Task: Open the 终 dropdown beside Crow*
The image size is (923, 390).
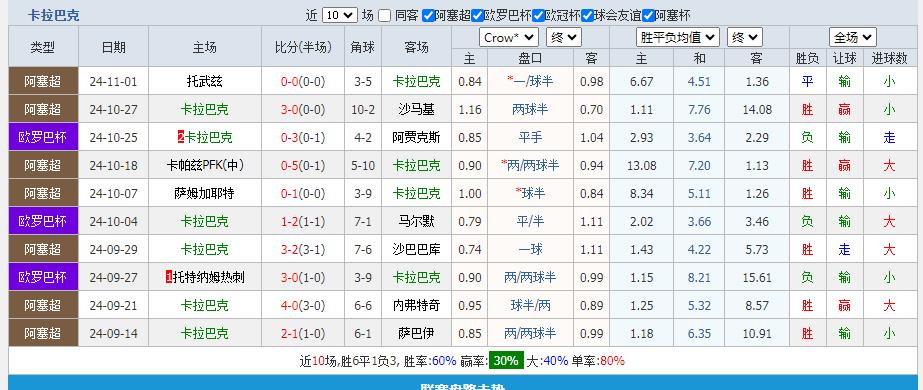Action: 563,38
